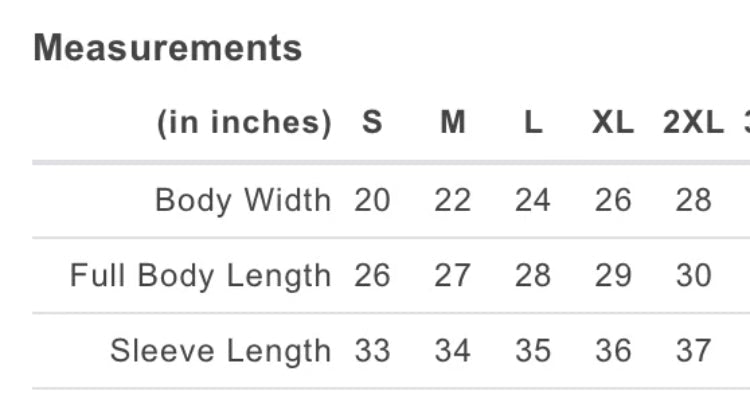Click the Measurements heading

tap(167, 48)
